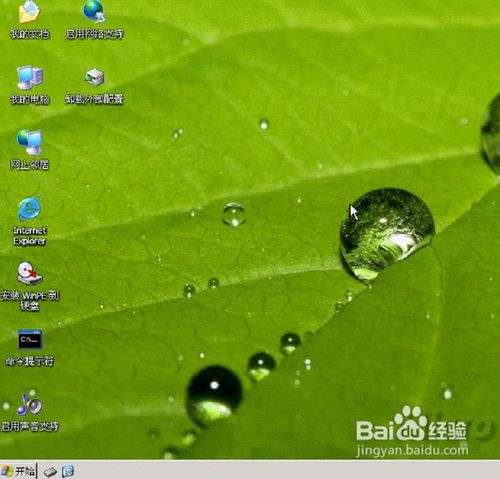Click the disk drive quick launch icon

(x=50, y=472)
